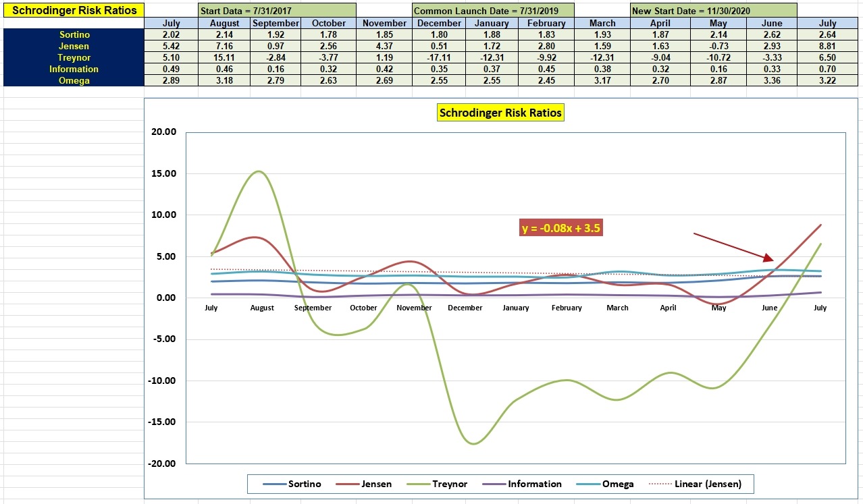Select the Omega legend entry
The width and height of the screenshot is (863, 504).
[x=604, y=484]
